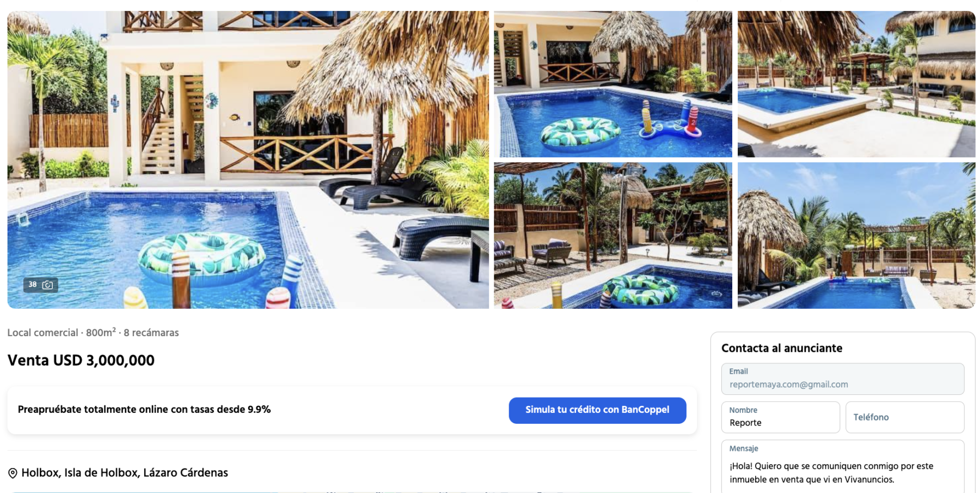
Task: Click the Contacta al anunciante heading
Action: (782, 348)
